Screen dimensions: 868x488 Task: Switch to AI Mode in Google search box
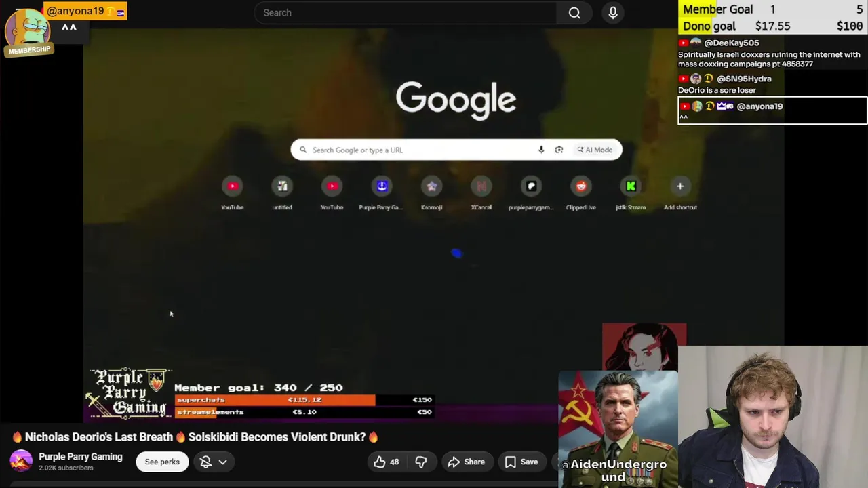[x=595, y=150]
